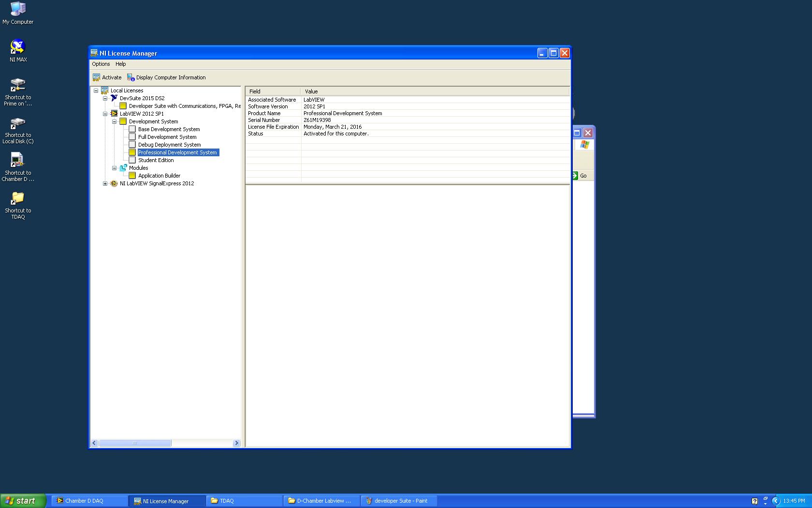Maximize the background window behind License Manager
812x508 pixels.
(x=577, y=133)
